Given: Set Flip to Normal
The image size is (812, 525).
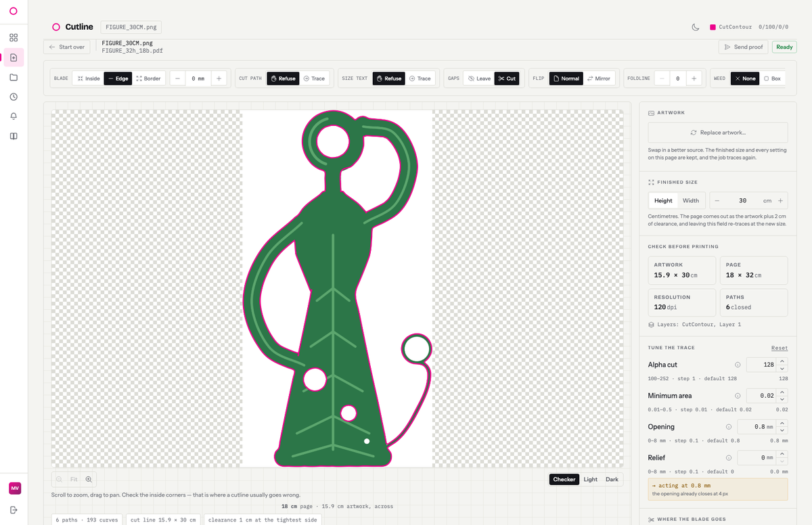Looking at the screenshot, I should (x=566, y=78).
